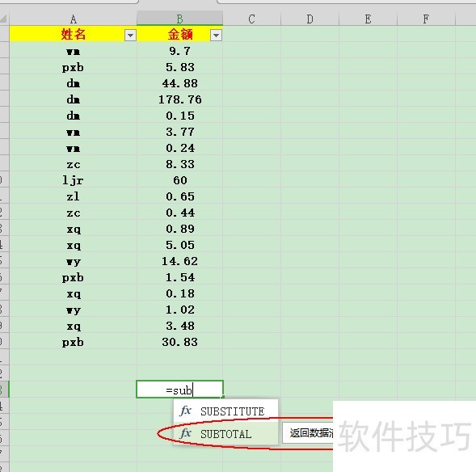Click the cell being edited with =sub
The width and height of the screenshot is (476, 472).
pyautogui.click(x=179, y=389)
